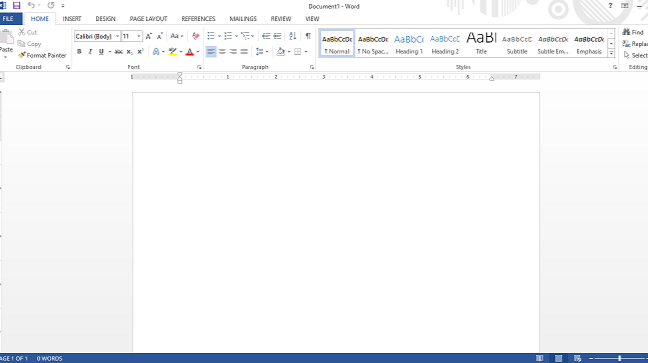Image resolution: width=648 pixels, height=363 pixels.
Task: Toggle bold formatting
Action: tap(79, 52)
